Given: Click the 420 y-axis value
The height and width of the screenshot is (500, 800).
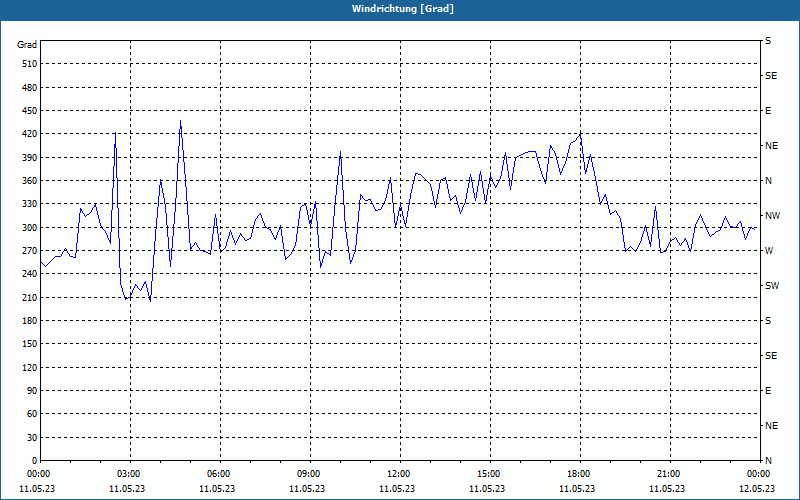Looking at the screenshot, I should tap(30, 134).
